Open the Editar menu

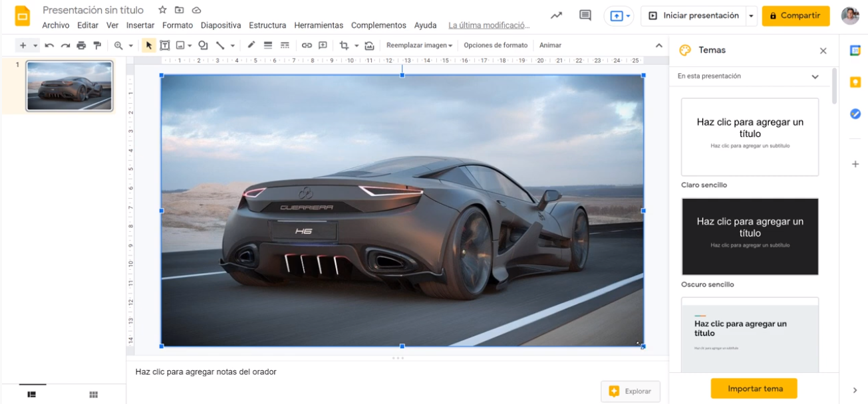coord(88,25)
